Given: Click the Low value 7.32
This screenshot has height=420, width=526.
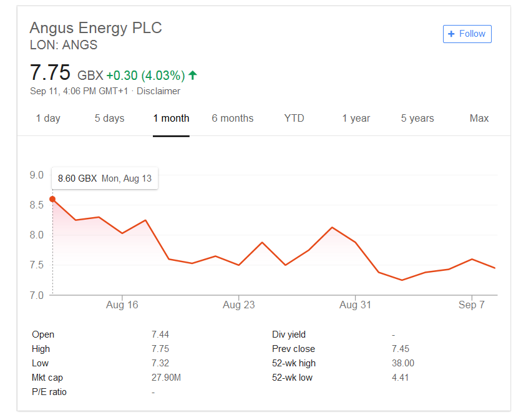Looking at the screenshot, I should tap(160, 363).
